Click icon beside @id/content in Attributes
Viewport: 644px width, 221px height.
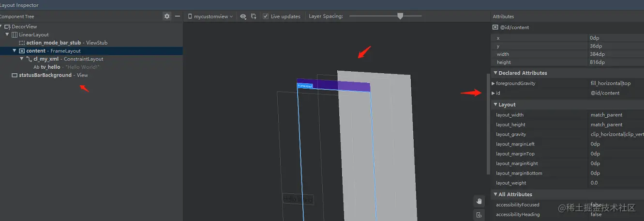tap(495, 28)
